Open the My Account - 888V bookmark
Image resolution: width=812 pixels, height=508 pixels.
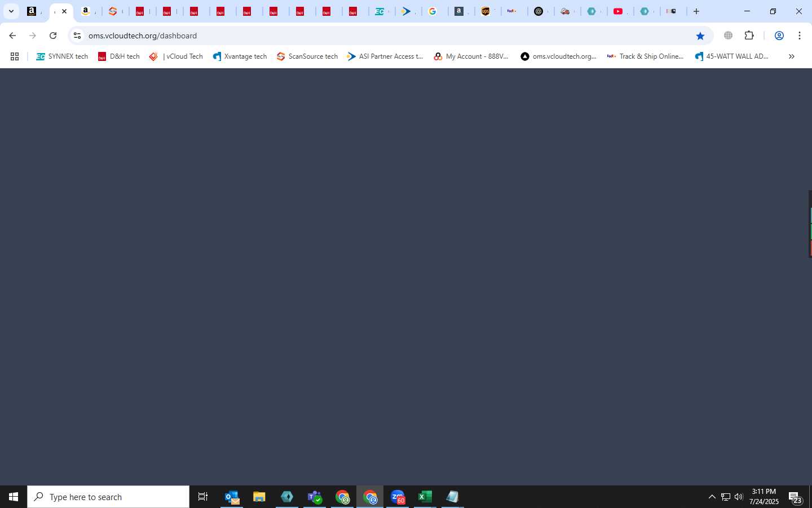pos(471,56)
